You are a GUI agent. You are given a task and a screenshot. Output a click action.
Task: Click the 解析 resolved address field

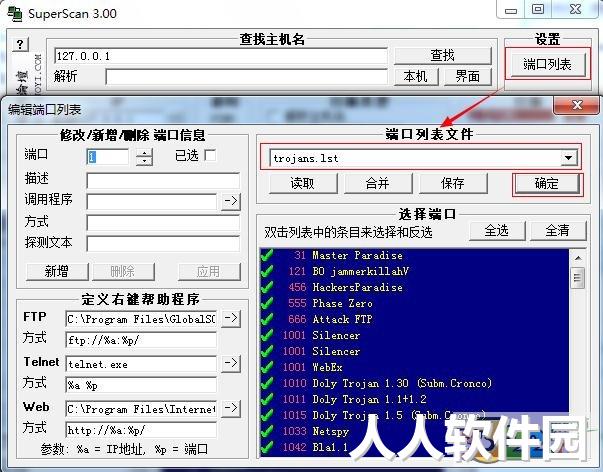point(246,77)
